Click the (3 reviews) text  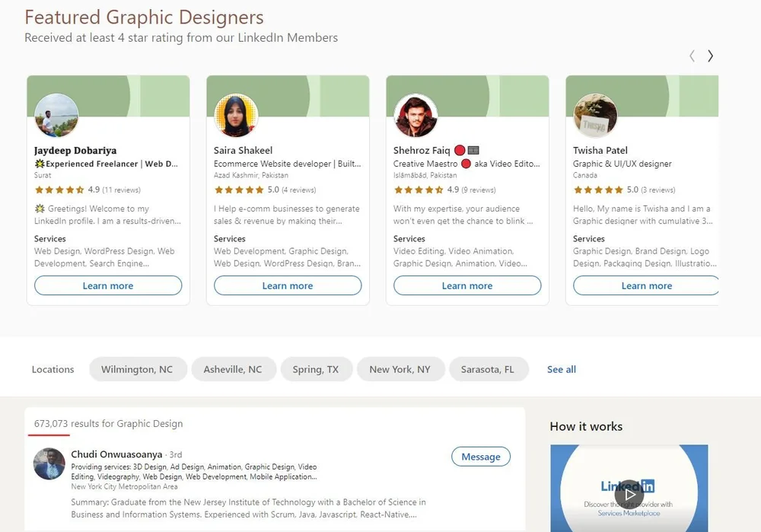(x=658, y=190)
